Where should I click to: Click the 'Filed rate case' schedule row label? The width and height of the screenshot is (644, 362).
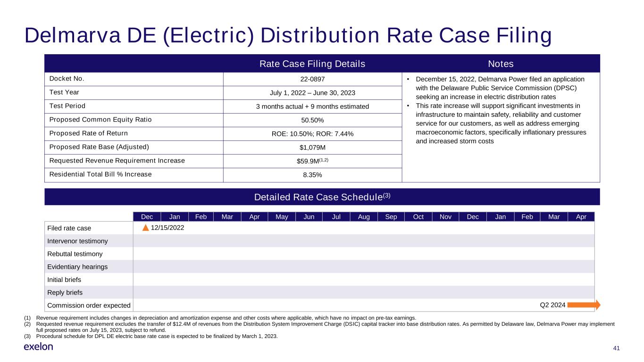69,228
